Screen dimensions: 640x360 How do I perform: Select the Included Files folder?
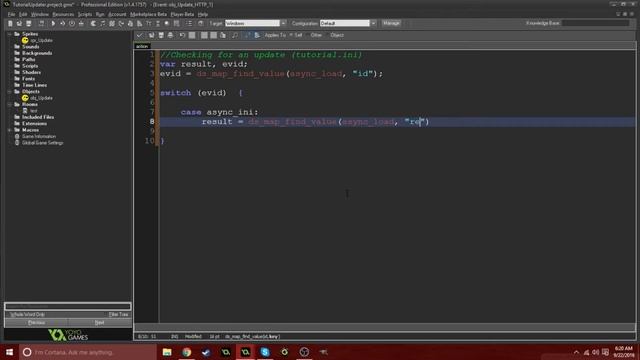coord(38,117)
